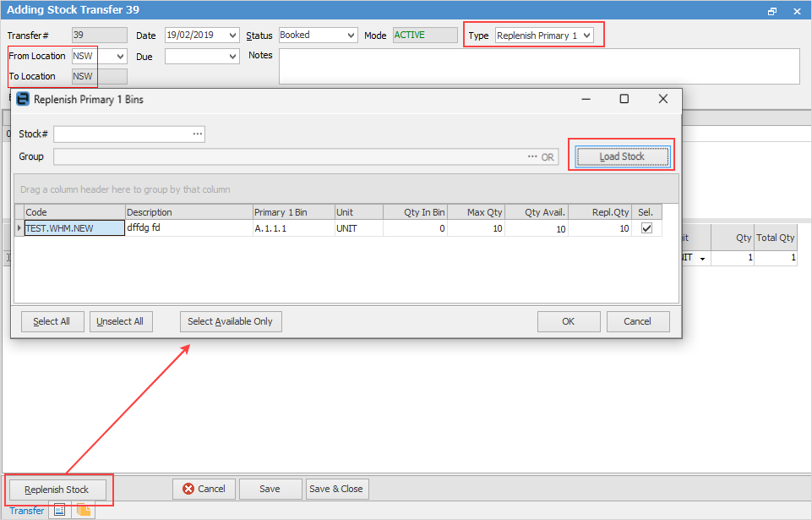Click the Load Stock button
The image size is (812, 520).
coord(622,156)
